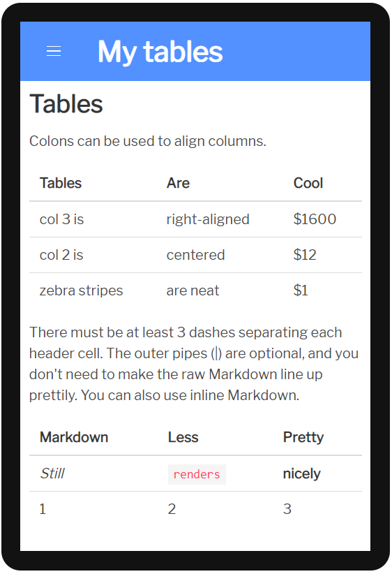The image size is (392, 574).
Task: Select the 'col 3 is' cell
Action: 62,219
